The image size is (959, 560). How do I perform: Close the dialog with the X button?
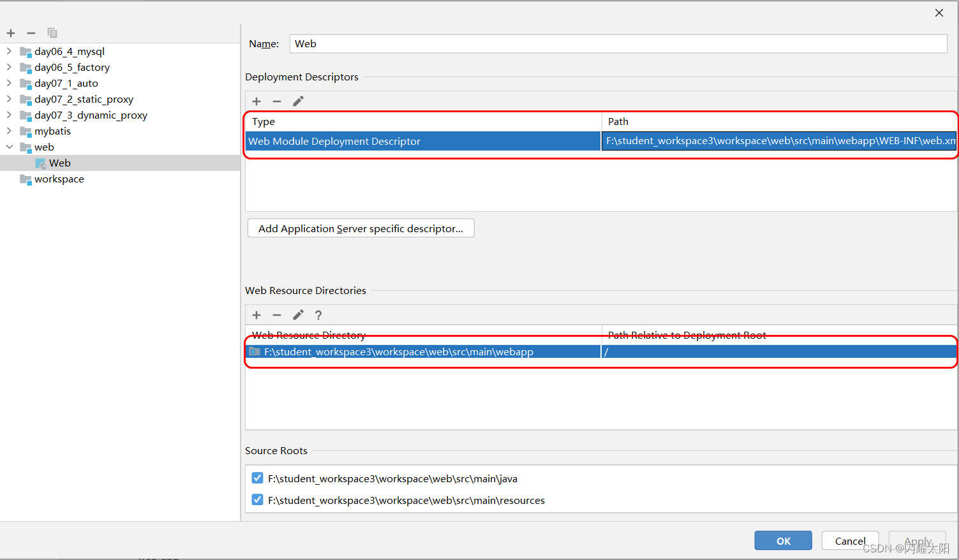coord(939,13)
